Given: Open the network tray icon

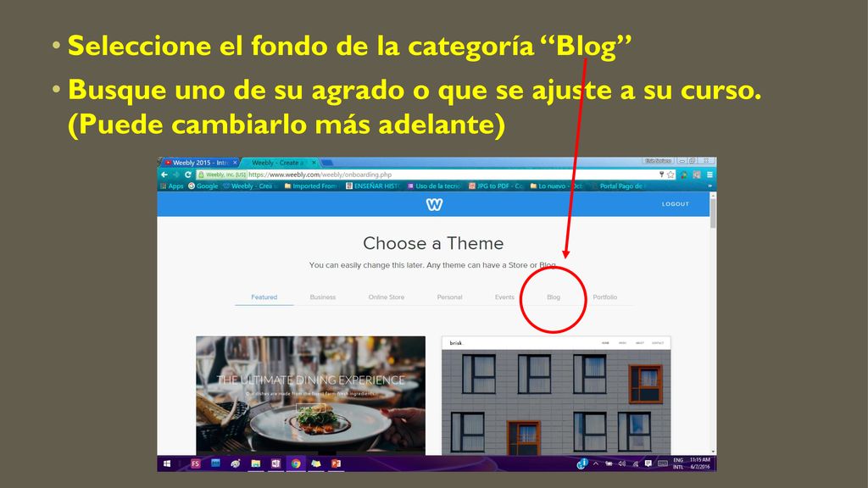Looking at the screenshot, I should (635, 463).
